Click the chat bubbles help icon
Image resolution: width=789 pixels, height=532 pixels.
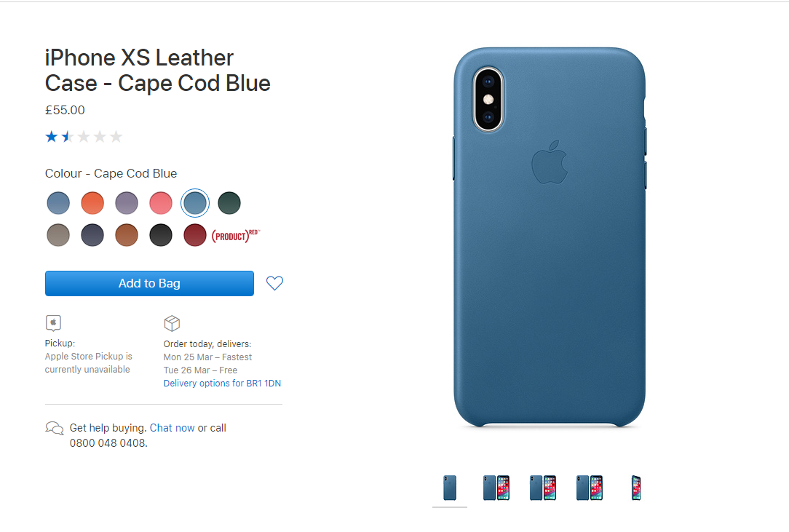coord(55,429)
